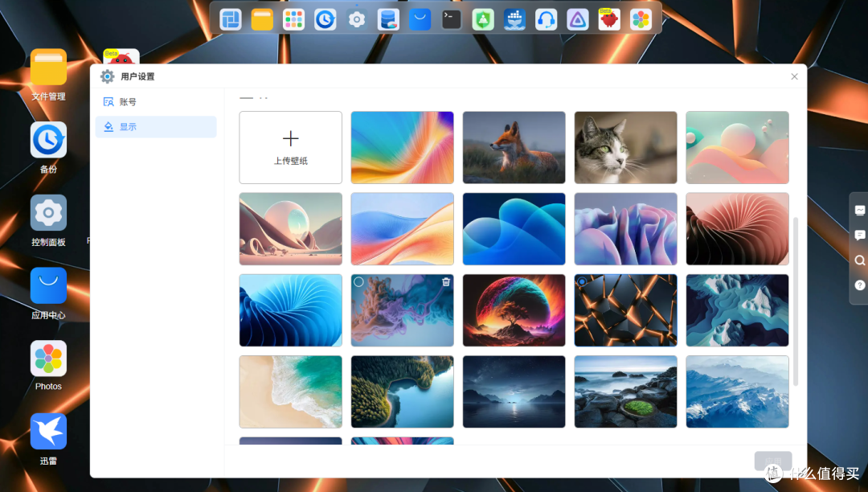Choose the teal layered mountains wallpaper
This screenshot has height=492, width=868.
pyautogui.click(x=737, y=310)
